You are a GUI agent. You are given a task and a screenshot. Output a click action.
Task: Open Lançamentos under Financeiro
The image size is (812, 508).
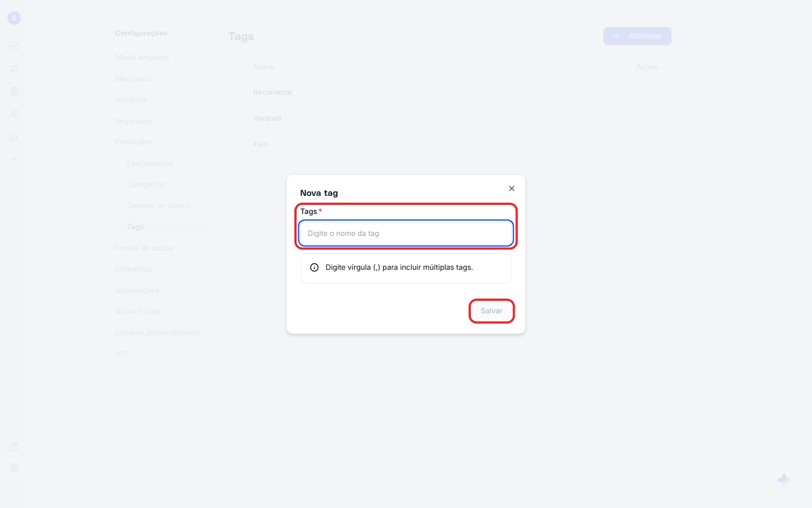(151, 164)
